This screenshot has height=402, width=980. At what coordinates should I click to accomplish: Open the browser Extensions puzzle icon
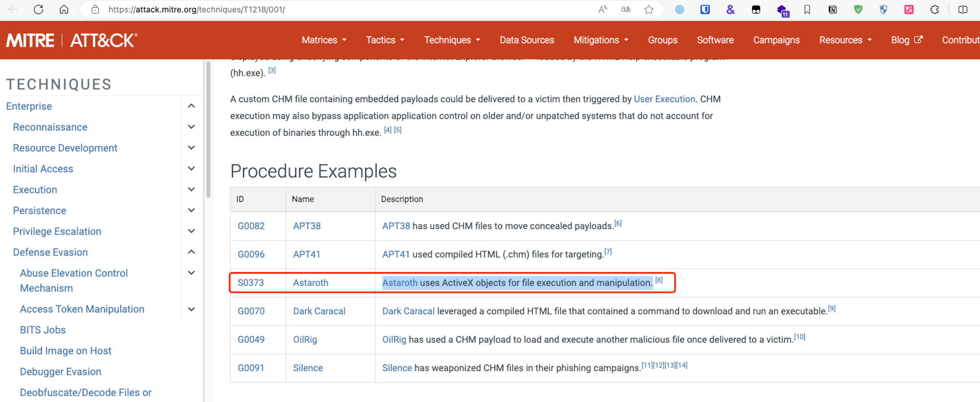pyautogui.click(x=934, y=9)
